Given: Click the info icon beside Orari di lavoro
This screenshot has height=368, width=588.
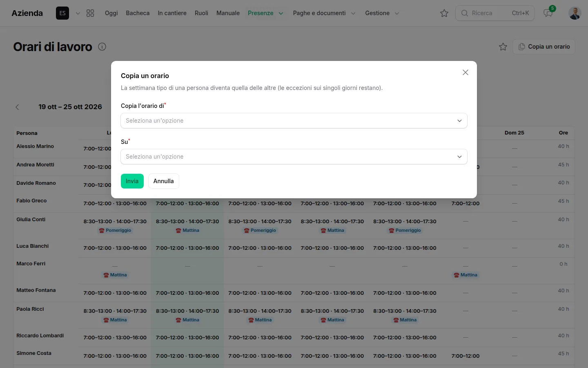Looking at the screenshot, I should [x=102, y=47].
